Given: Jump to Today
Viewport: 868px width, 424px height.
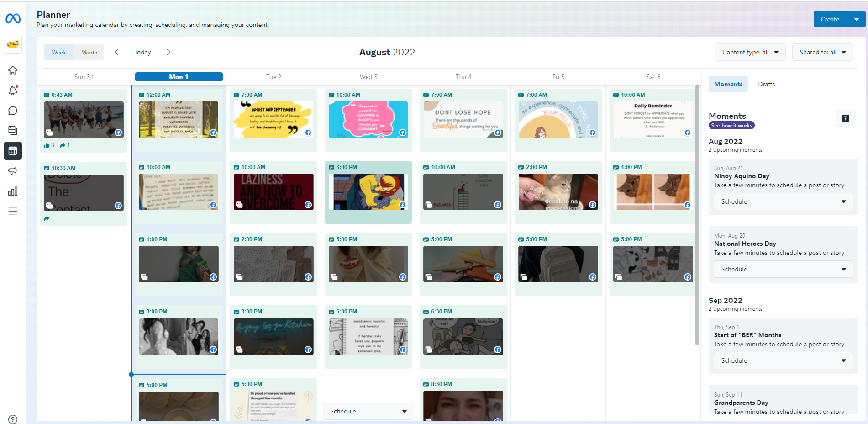Looking at the screenshot, I should (142, 52).
